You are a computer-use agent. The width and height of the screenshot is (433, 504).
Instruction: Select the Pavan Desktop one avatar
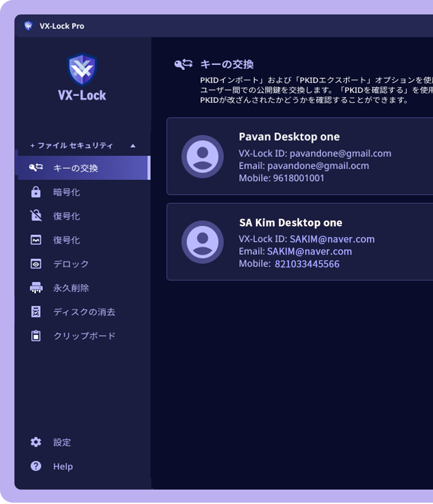pyautogui.click(x=203, y=156)
